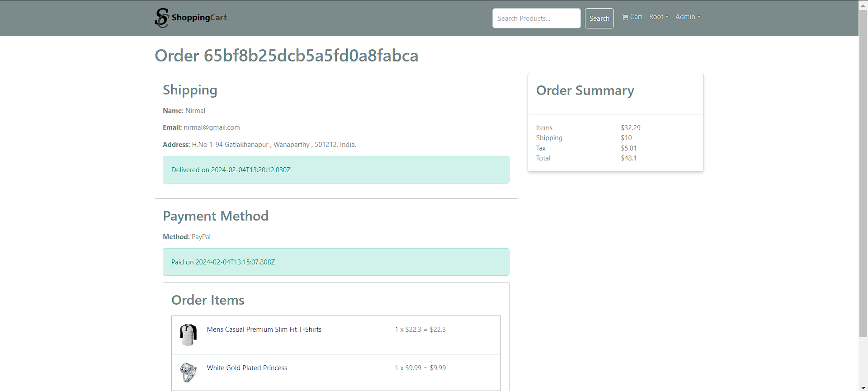Viewport: 868px width, 391px height.
Task: Click the shopping cart icon in navbar
Action: (x=625, y=17)
